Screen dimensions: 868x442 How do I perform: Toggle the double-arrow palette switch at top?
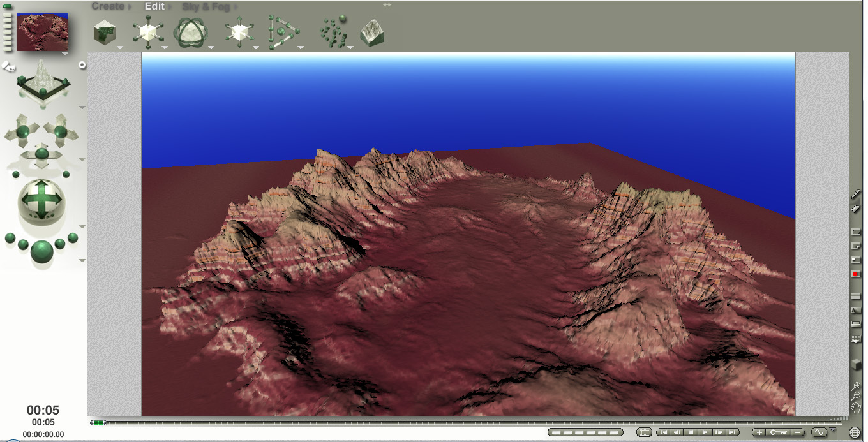[387, 5]
